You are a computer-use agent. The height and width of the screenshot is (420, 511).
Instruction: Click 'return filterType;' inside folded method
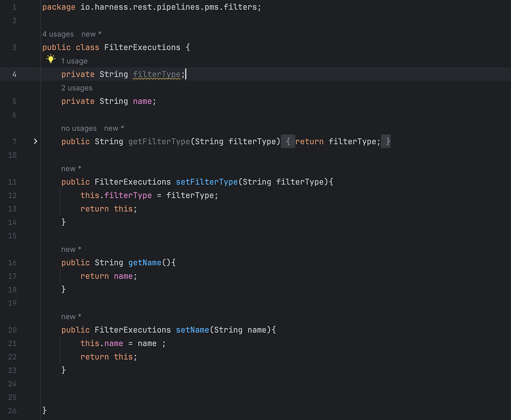tap(338, 141)
